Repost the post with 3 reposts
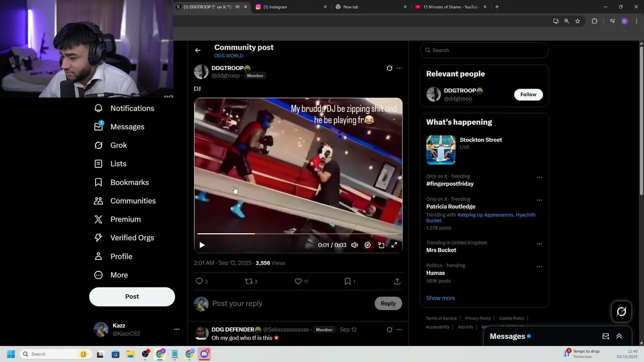Image resolution: width=644 pixels, height=362 pixels. pos(251,282)
